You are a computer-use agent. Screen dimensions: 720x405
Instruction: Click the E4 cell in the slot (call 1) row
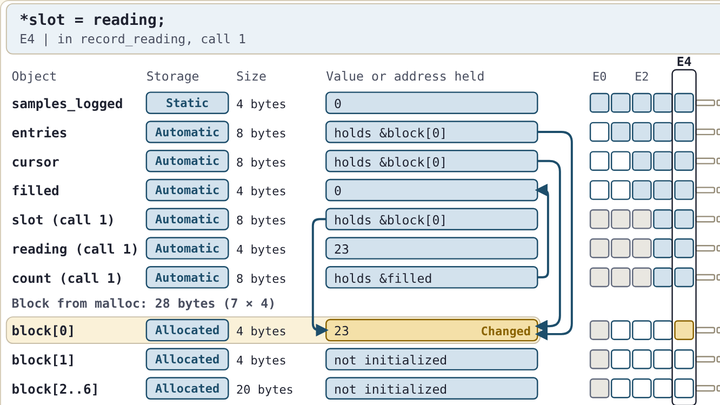click(x=684, y=219)
